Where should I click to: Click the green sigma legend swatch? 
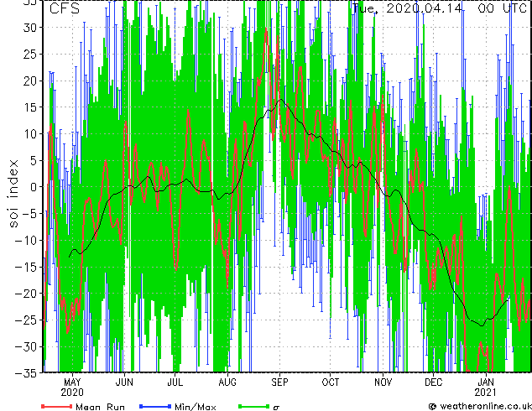(254, 406)
